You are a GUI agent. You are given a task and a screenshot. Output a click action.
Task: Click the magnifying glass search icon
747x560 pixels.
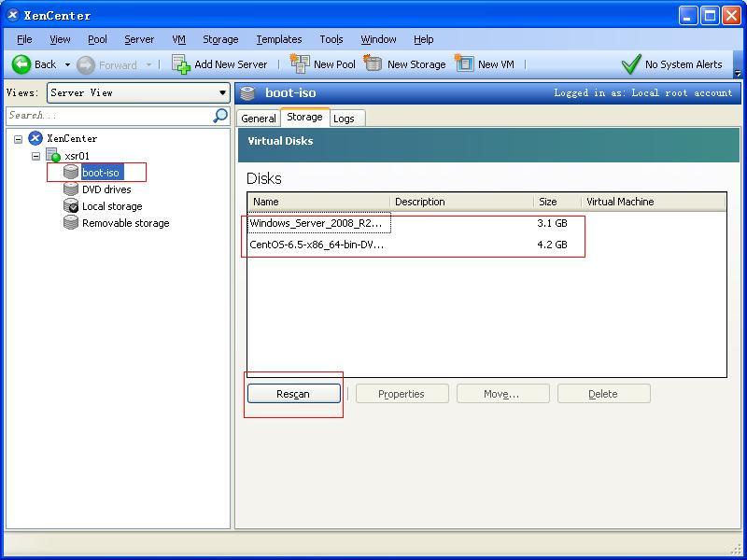tap(220, 115)
